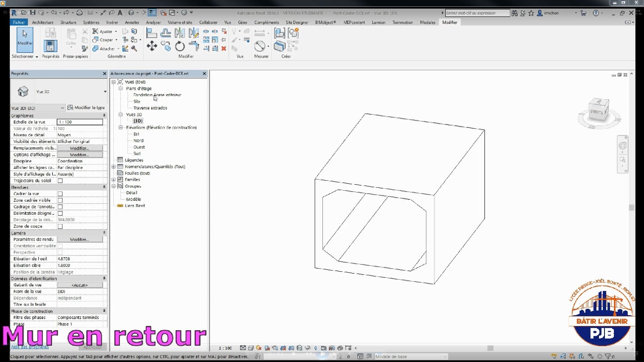
Task: Click the red Delete X icon
Action: (x=224, y=49)
